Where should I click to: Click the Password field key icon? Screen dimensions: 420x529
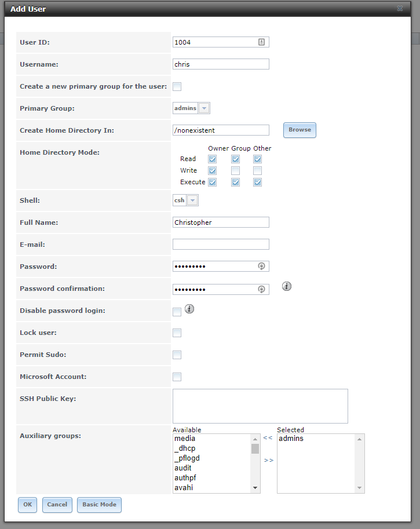(261, 267)
